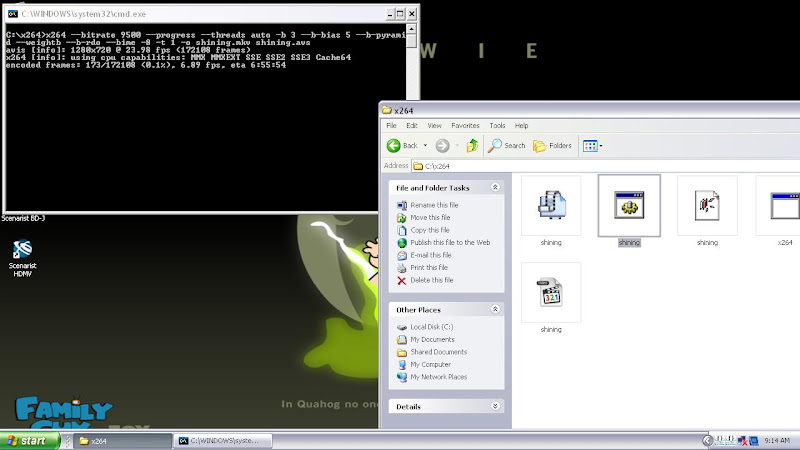The height and width of the screenshot is (450, 800).
Task: Go up one folder level
Action: pos(472,145)
